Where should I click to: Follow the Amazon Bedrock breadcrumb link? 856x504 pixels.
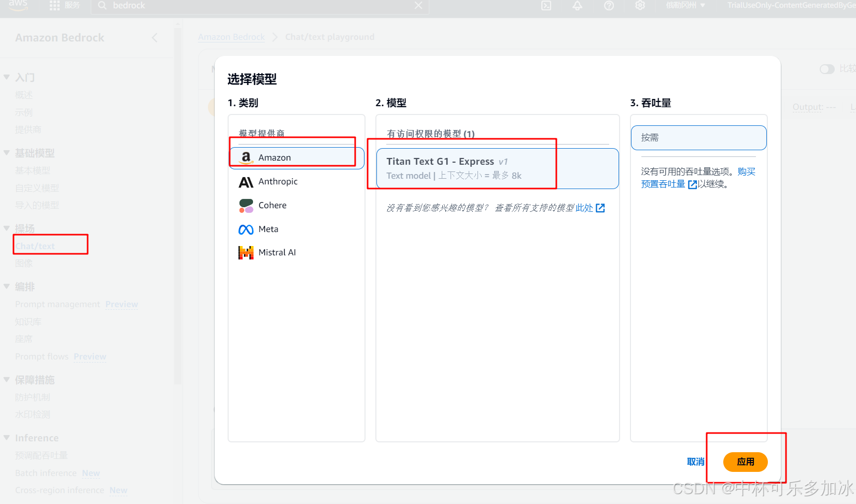[231, 37]
